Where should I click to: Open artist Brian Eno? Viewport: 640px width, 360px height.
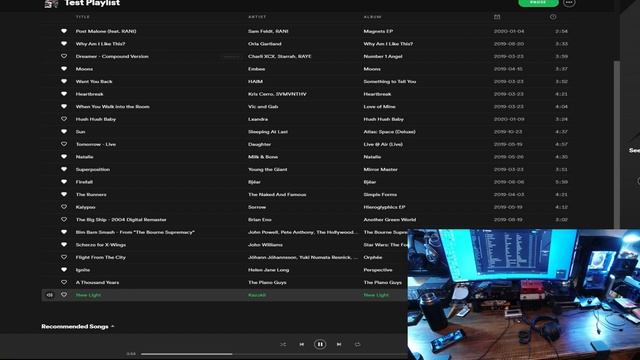pos(260,220)
